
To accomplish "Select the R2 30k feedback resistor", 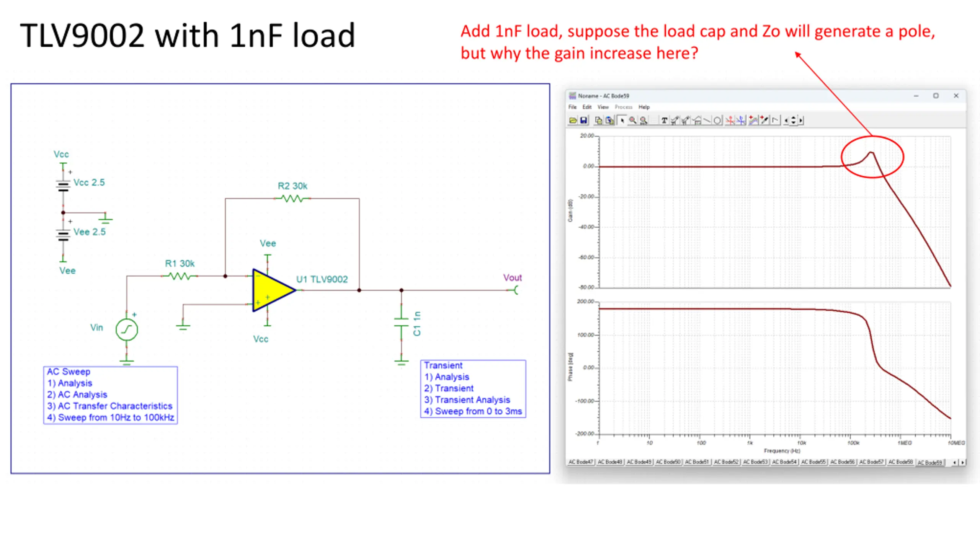I will [x=292, y=198].
